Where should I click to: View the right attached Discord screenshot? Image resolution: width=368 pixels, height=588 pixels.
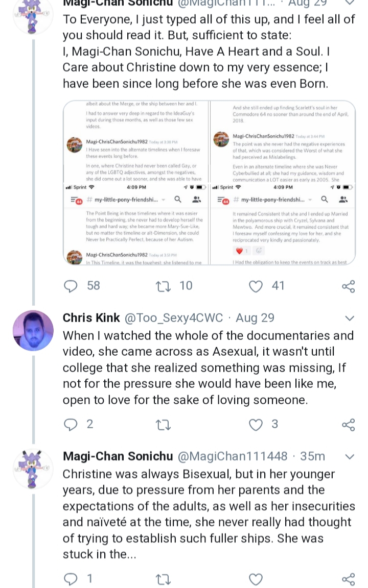pyautogui.click(x=283, y=183)
